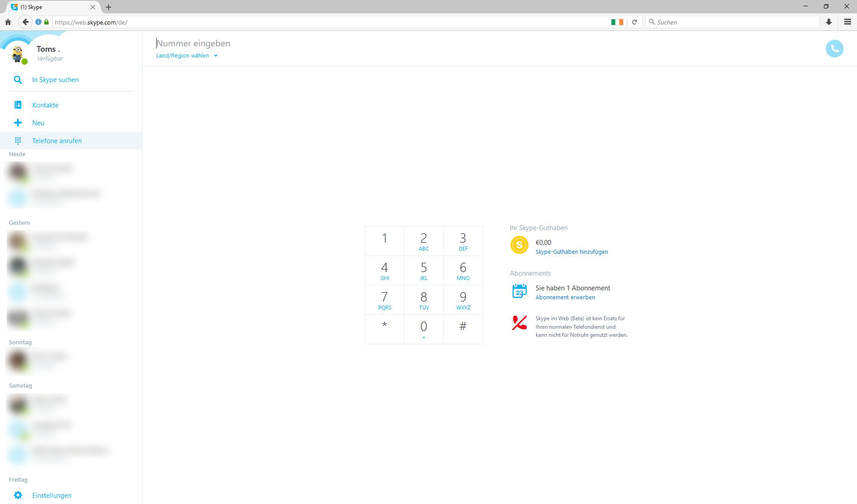Click the minion profile avatar

tap(18, 54)
